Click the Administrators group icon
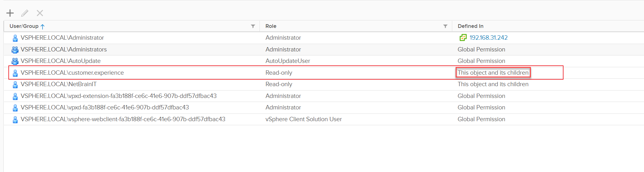The width and height of the screenshot is (644, 172). coord(15,50)
